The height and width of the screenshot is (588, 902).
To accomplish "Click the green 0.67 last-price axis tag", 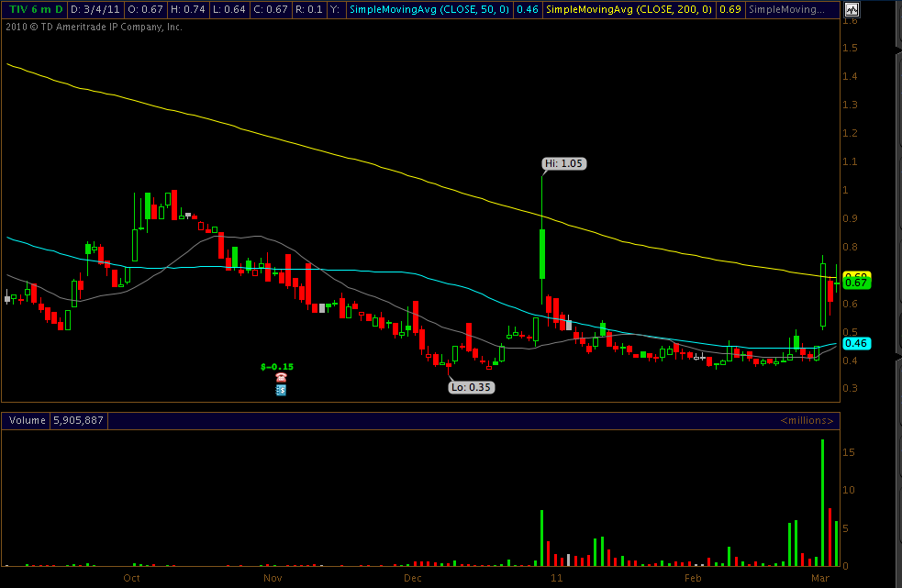I will [856, 283].
